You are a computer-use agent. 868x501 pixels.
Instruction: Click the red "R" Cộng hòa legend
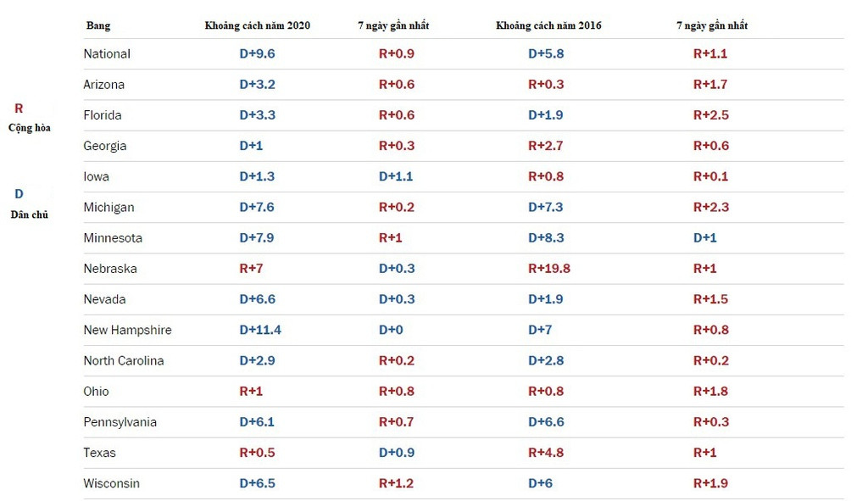tap(19, 109)
